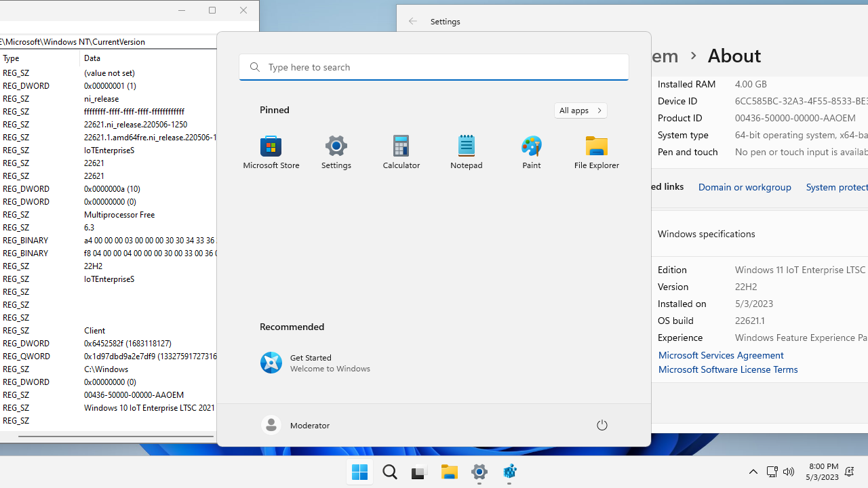868x488 pixels.
Task: Open Microsoft Store from pinned apps
Action: point(271,152)
